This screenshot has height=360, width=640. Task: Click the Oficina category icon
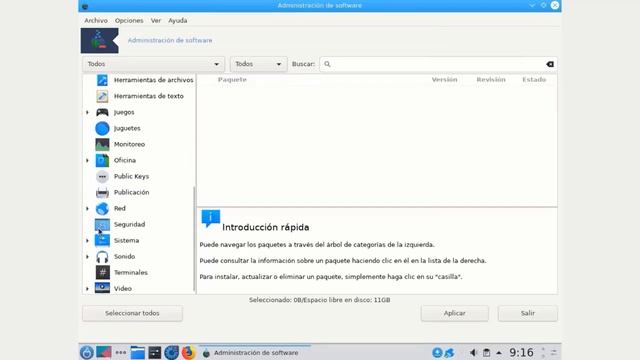[x=102, y=160]
